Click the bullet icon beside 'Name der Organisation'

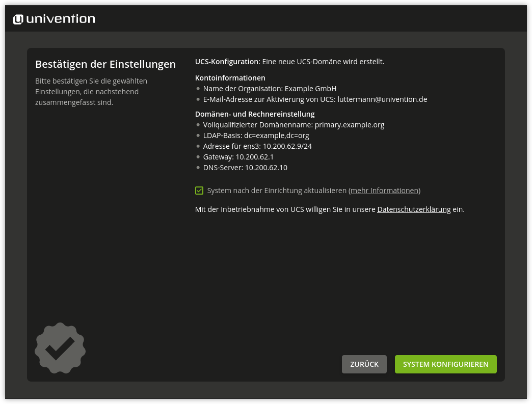tap(198, 88)
